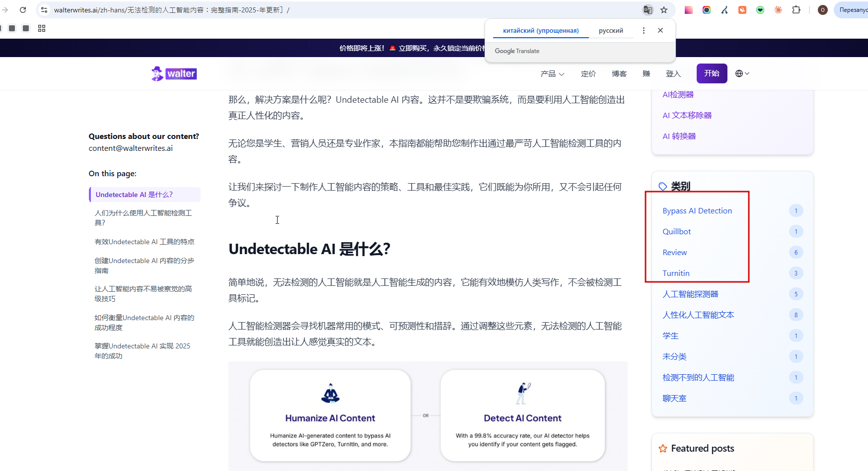Open the AI 文本移除器 sidebar link
The height and width of the screenshot is (471, 868).
tap(687, 116)
